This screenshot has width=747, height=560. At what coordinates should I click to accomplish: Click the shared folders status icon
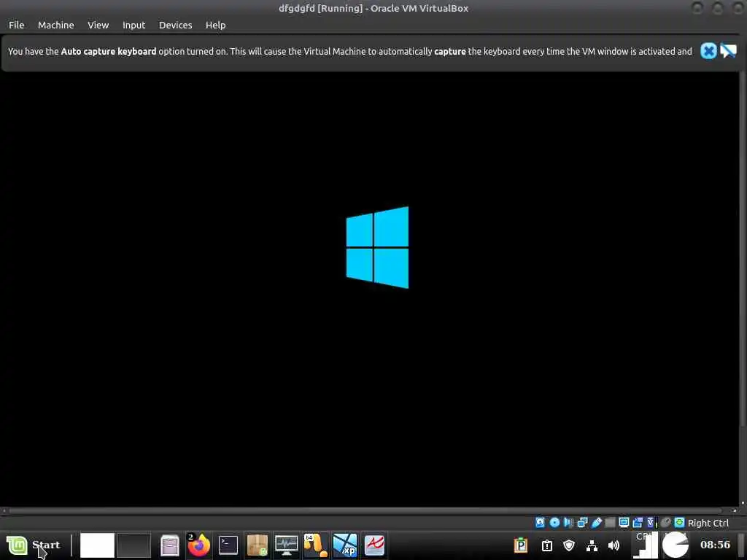click(611, 523)
